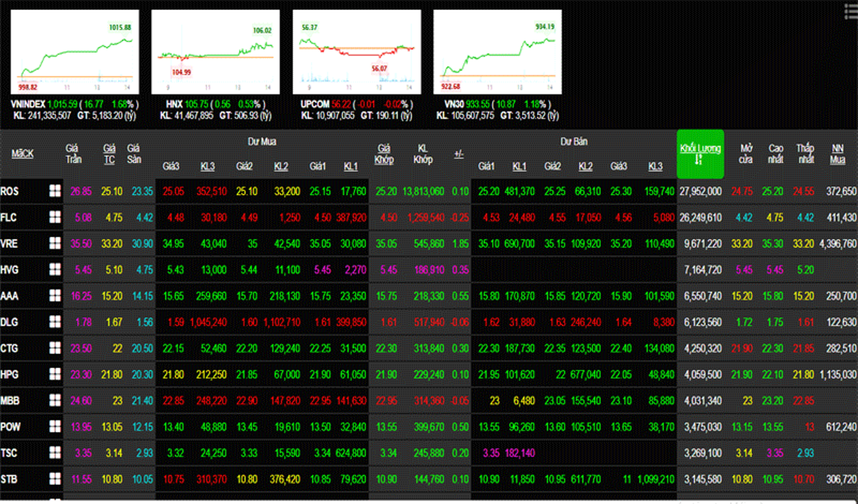The image size is (858, 504).
Task: Click HPG foreign buy value 1,135,030
Action: point(838,374)
